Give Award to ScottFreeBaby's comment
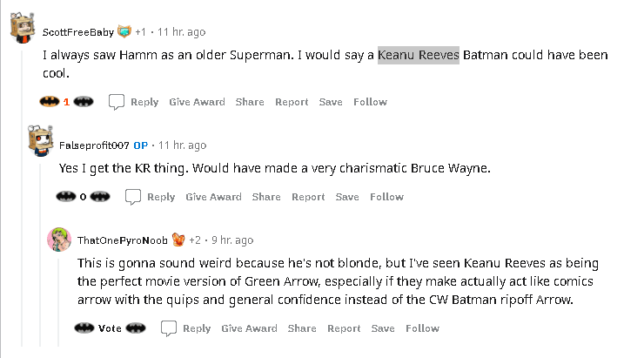Image resolution: width=644 pixels, height=358 pixels. click(x=198, y=102)
